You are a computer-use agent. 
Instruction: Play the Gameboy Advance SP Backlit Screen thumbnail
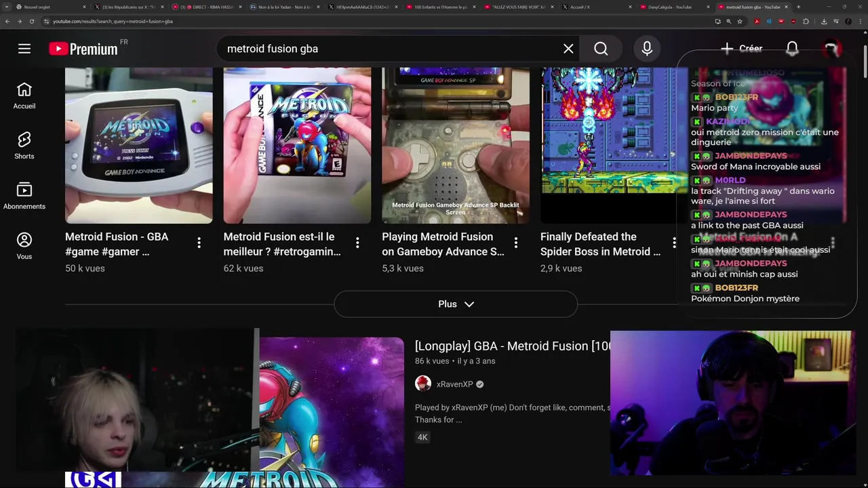pyautogui.click(x=456, y=145)
